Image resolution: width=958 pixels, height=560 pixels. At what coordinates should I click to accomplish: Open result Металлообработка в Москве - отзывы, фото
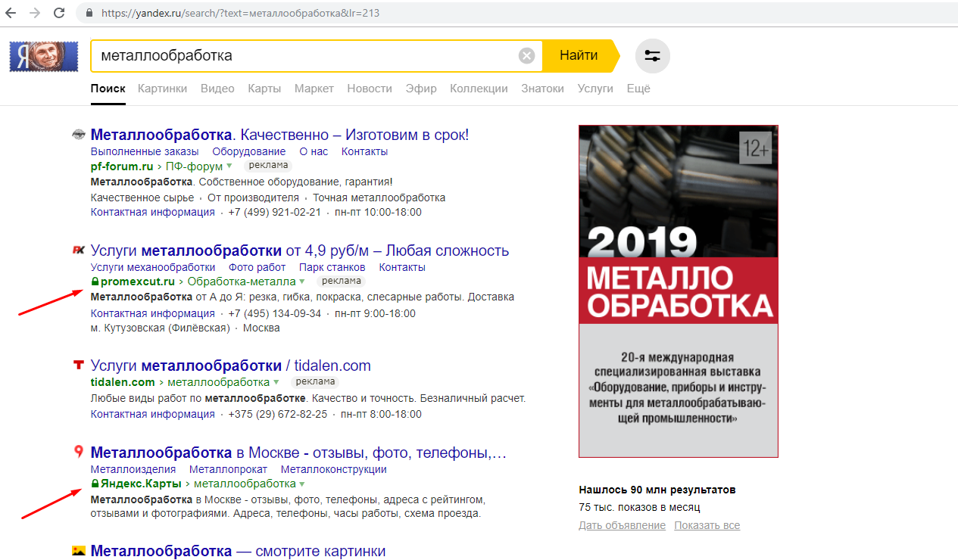pos(298,453)
